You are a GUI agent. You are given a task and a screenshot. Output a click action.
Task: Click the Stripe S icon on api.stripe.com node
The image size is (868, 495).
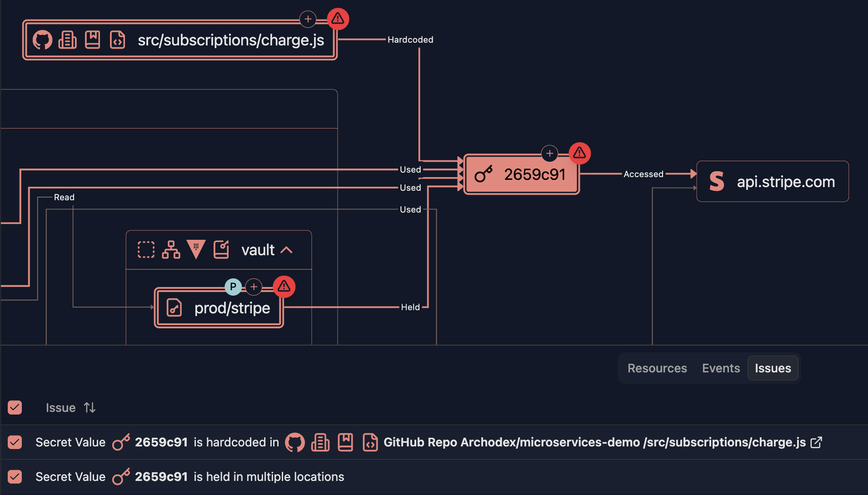(717, 181)
